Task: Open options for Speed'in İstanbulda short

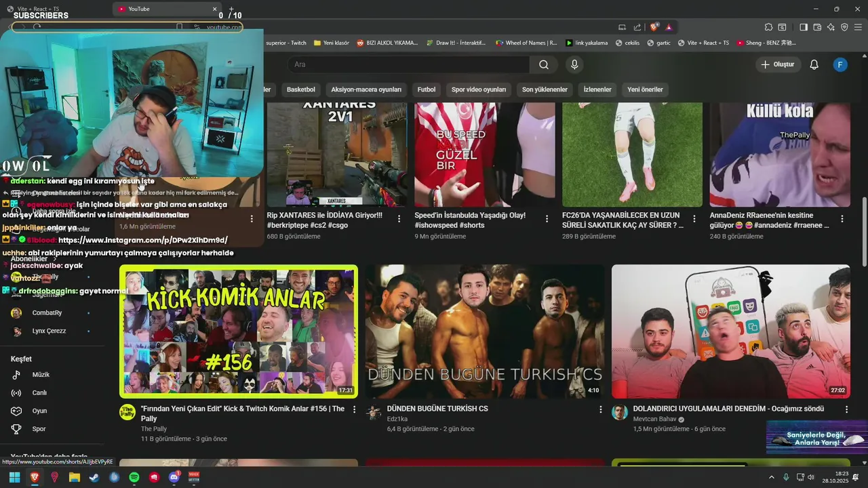Action: pyautogui.click(x=547, y=219)
